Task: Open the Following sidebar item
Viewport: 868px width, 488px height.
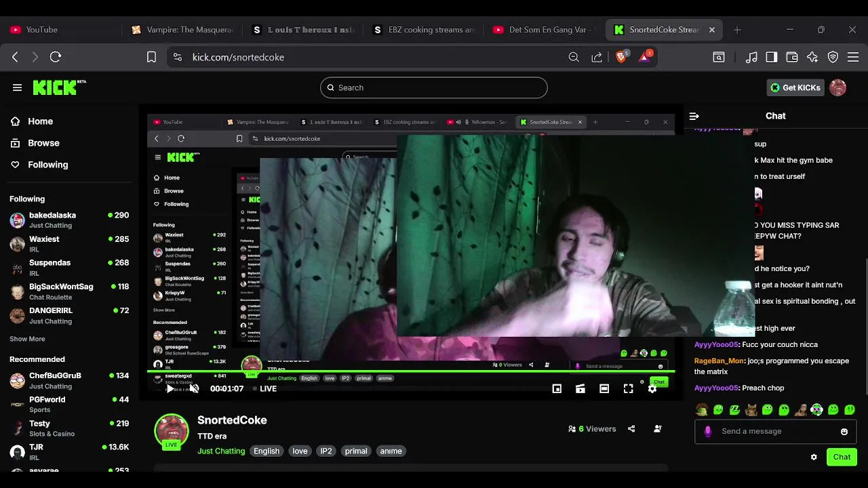Action: coord(47,165)
